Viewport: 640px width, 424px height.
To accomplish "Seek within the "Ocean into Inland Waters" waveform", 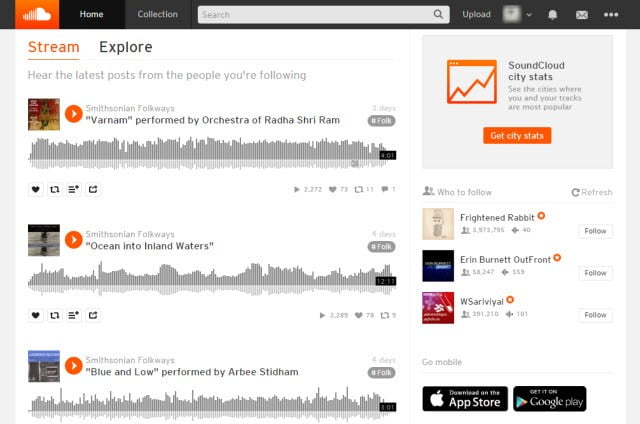I will click(212, 277).
